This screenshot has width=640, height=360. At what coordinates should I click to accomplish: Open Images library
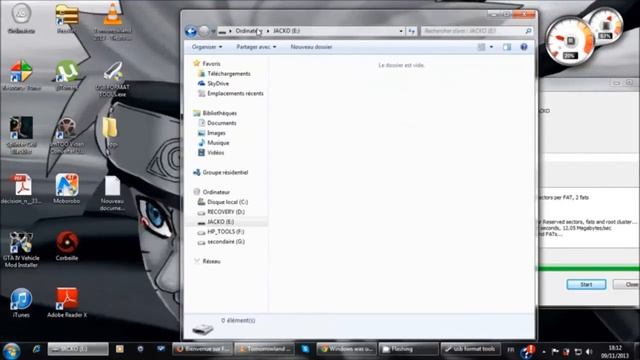pos(216,133)
